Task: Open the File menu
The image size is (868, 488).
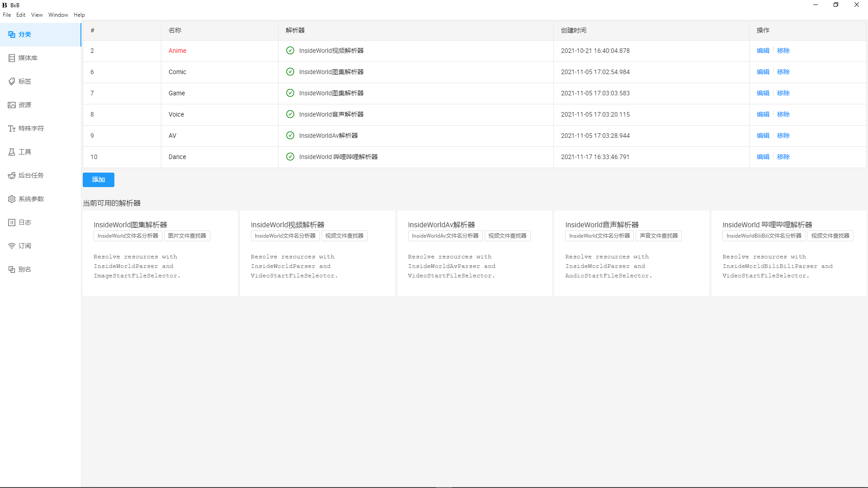Action: pos(7,15)
